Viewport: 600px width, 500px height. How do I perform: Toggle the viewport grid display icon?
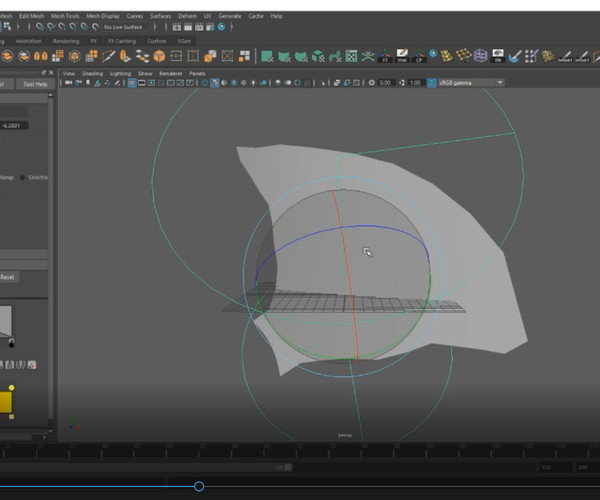tap(132, 83)
